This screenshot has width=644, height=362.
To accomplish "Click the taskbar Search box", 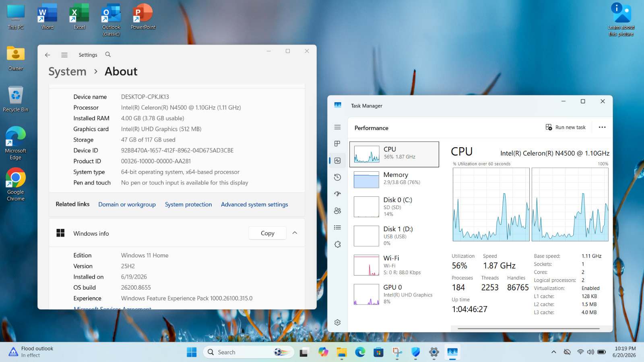I will click(248, 352).
